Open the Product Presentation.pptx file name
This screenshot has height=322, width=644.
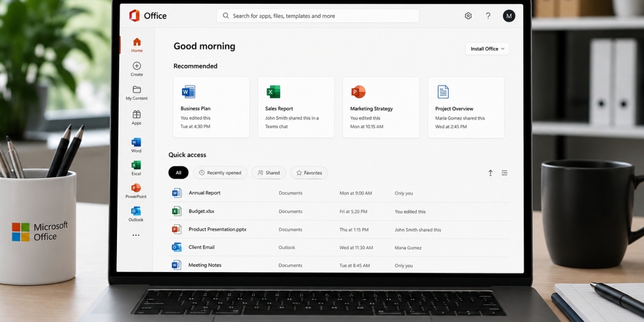tap(217, 229)
